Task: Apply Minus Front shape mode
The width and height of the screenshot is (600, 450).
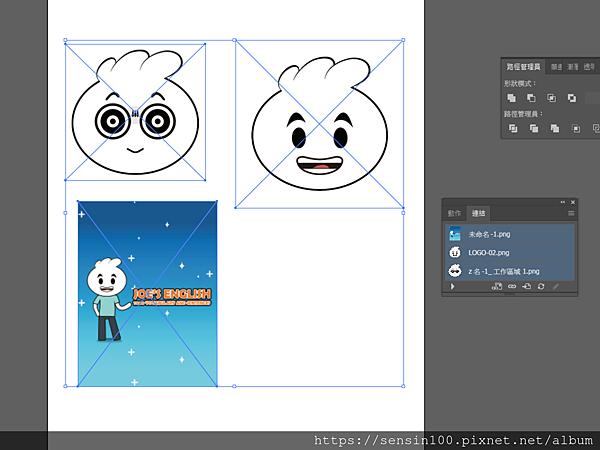Action: coord(531,98)
